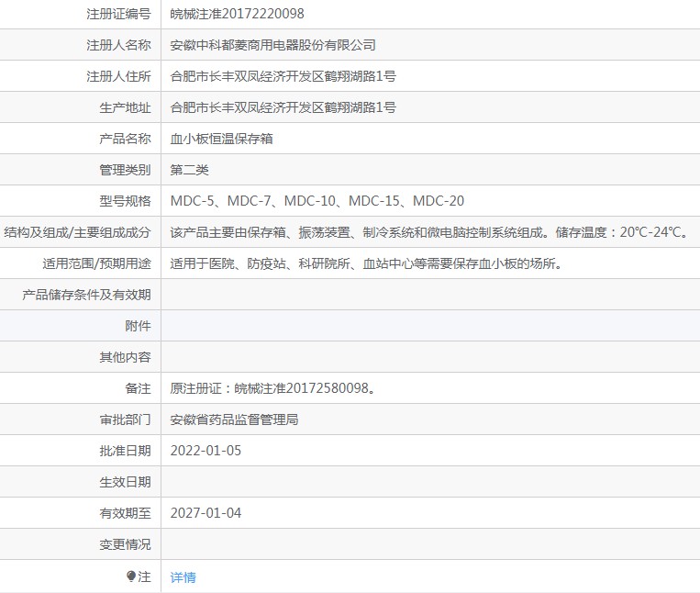This screenshot has height=593, width=700.
Task: Click the 适用范围 intended use text
Action: click(x=366, y=263)
